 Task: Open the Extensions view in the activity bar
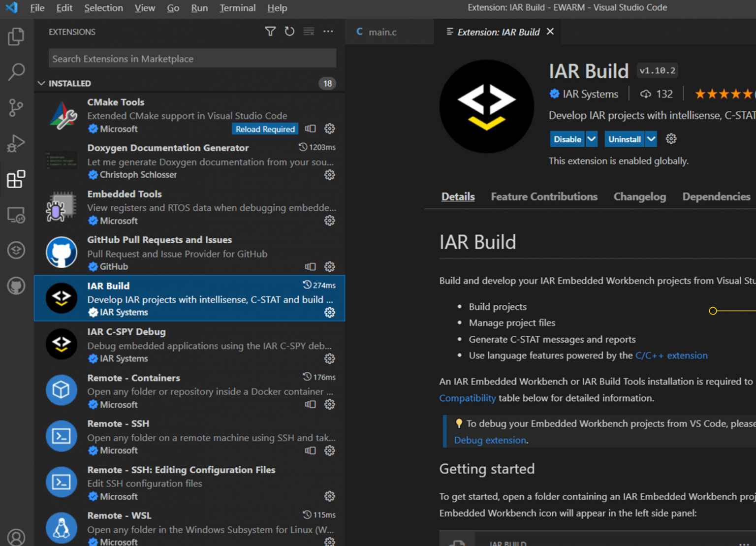pos(16,179)
